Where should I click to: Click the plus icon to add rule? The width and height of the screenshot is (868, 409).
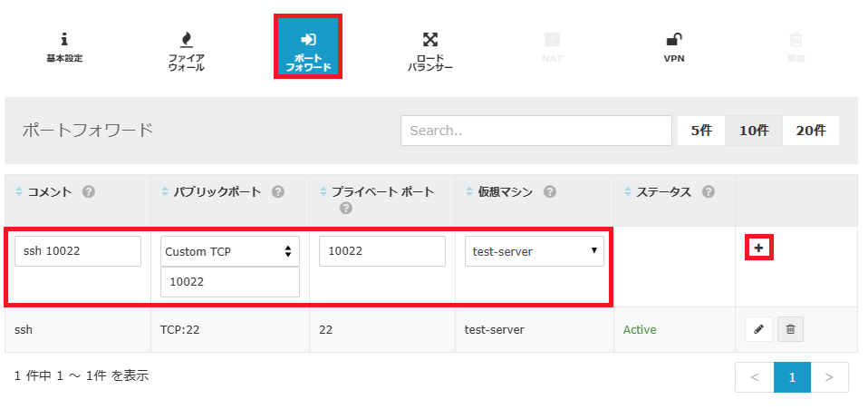click(758, 248)
